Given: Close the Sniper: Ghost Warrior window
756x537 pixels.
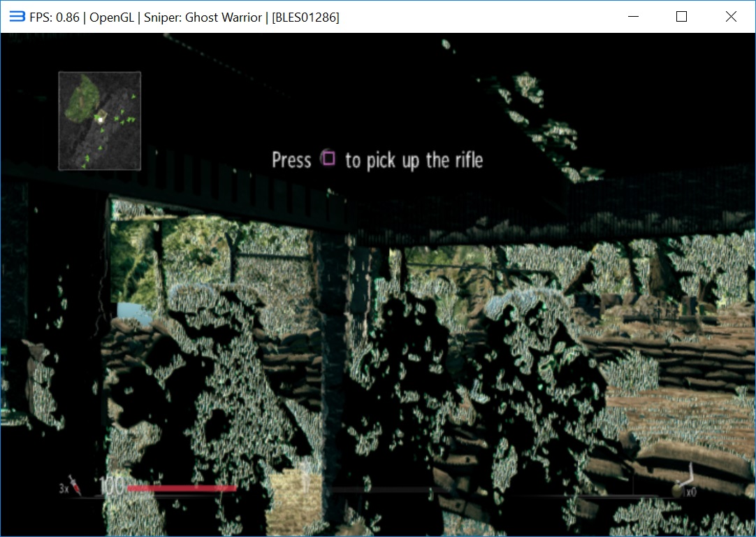Looking at the screenshot, I should 731,17.
